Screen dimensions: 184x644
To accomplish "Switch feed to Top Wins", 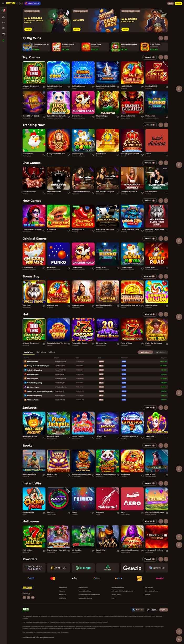I will point(160,352).
